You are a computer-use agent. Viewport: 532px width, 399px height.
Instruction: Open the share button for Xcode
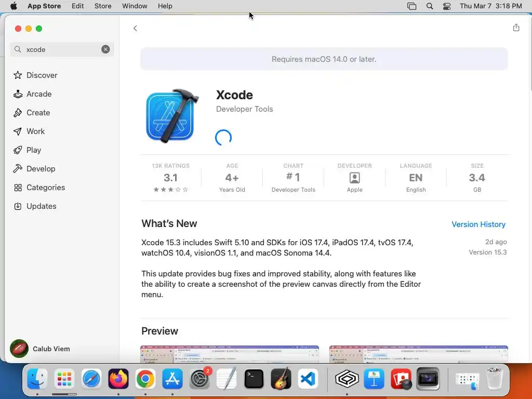[516, 28]
